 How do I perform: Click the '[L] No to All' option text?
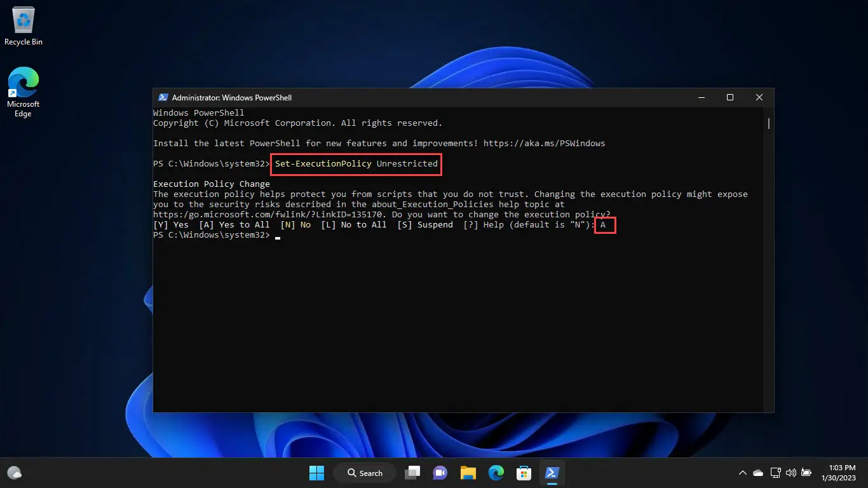tap(354, 225)
